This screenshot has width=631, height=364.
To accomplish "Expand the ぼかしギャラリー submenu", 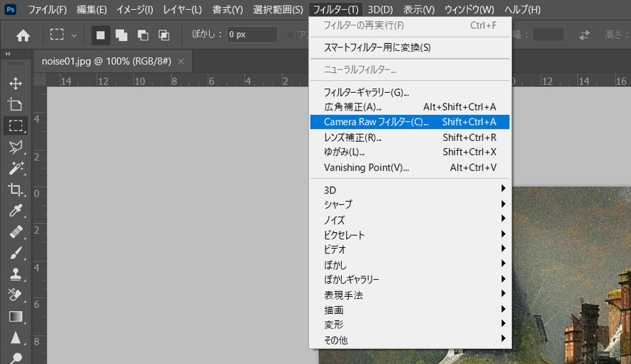I will (410, 279).
